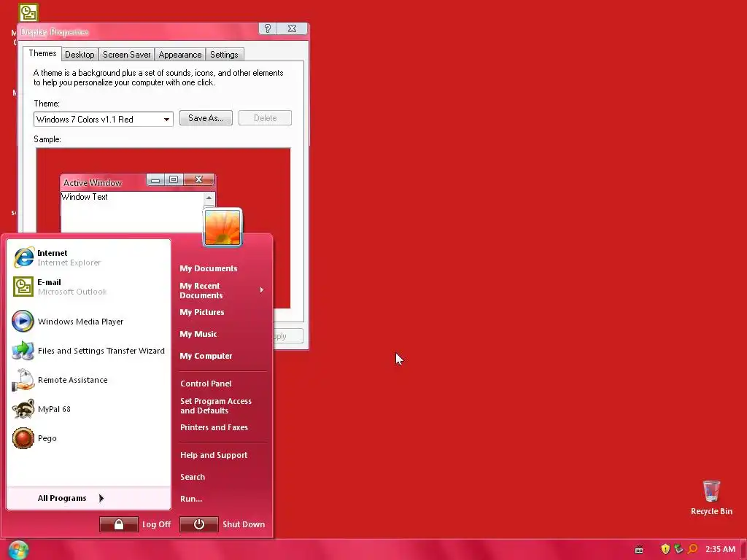Start Windows Media Player
Screen dimensions: 747x560
pyautogui.click(x=88, y=322)
